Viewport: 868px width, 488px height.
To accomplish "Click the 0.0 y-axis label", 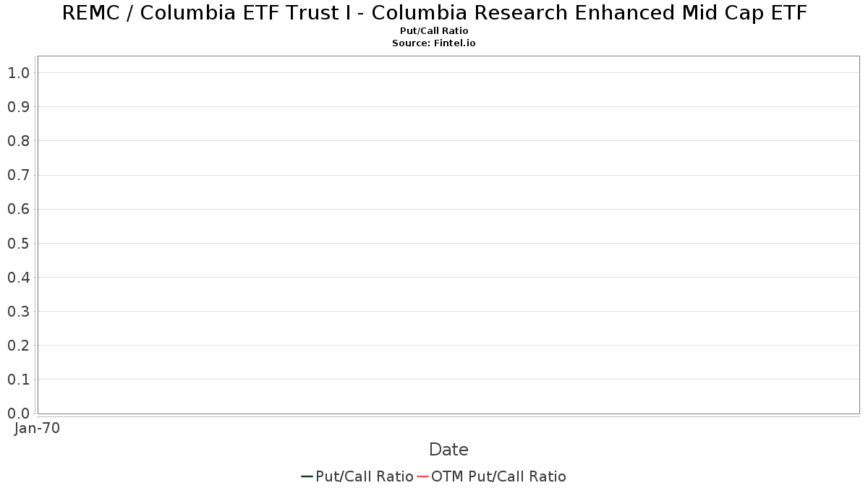I will tap(18, 414).
